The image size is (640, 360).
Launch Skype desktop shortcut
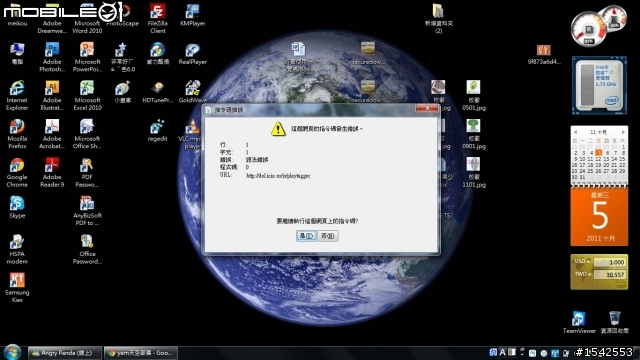coord(17,207)
